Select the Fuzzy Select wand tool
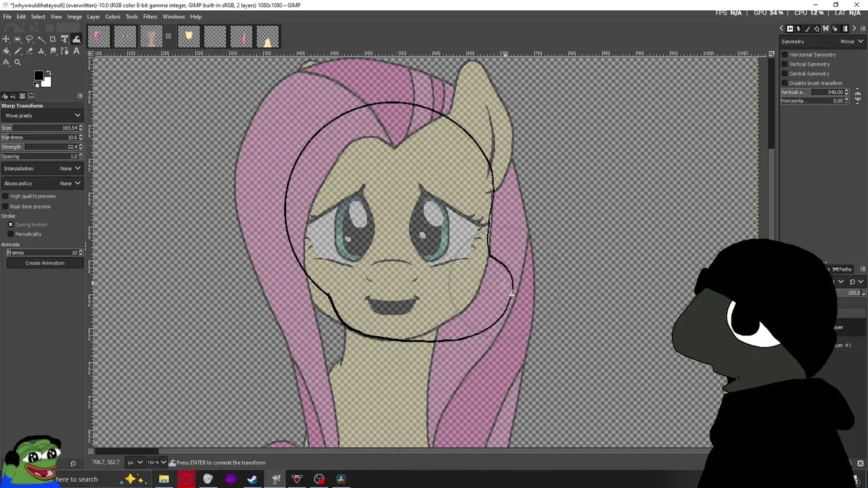This screenshot has width=868, height=488. click(41, 39)
